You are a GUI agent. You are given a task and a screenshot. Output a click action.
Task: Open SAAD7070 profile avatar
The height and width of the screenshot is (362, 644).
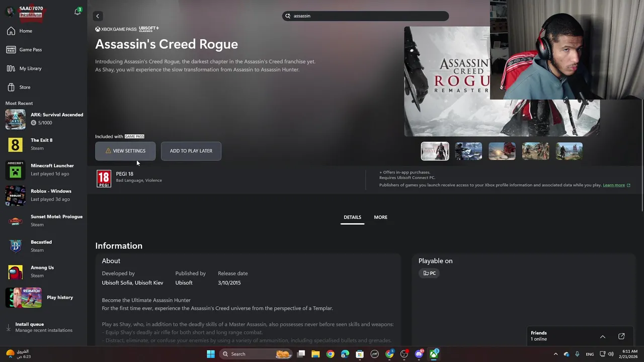10,12
